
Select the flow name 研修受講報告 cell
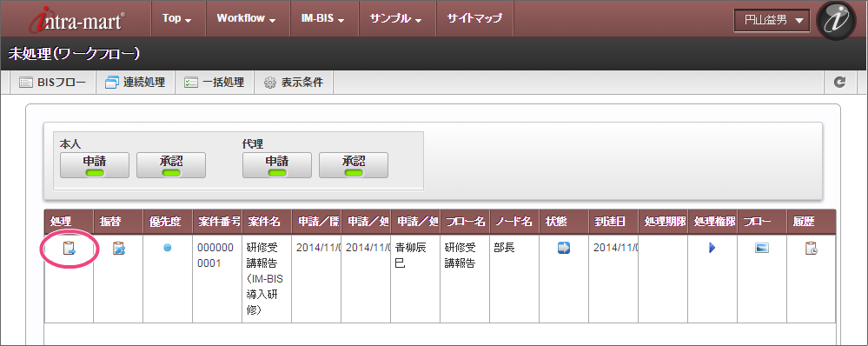[x=465, y=278]
